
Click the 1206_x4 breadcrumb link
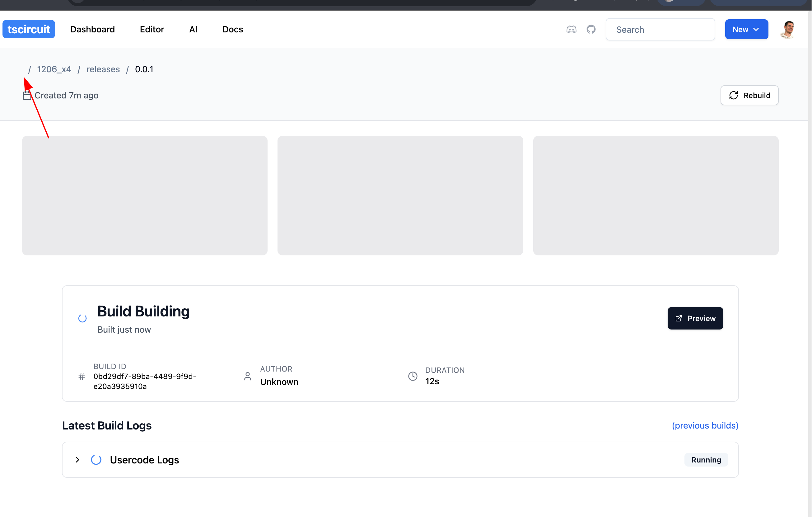click(54, 69)
